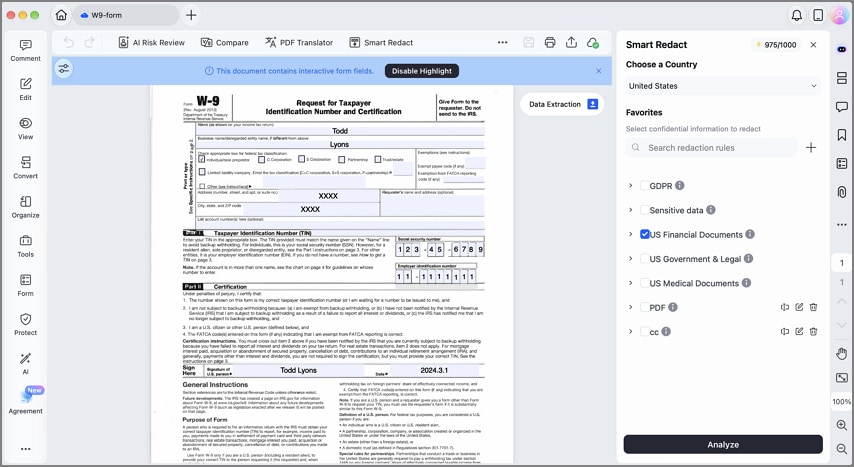The width and height of the screenshot is (854, 467).
Task: Open form field settings slider icon
Action: [x=64, y=69]
